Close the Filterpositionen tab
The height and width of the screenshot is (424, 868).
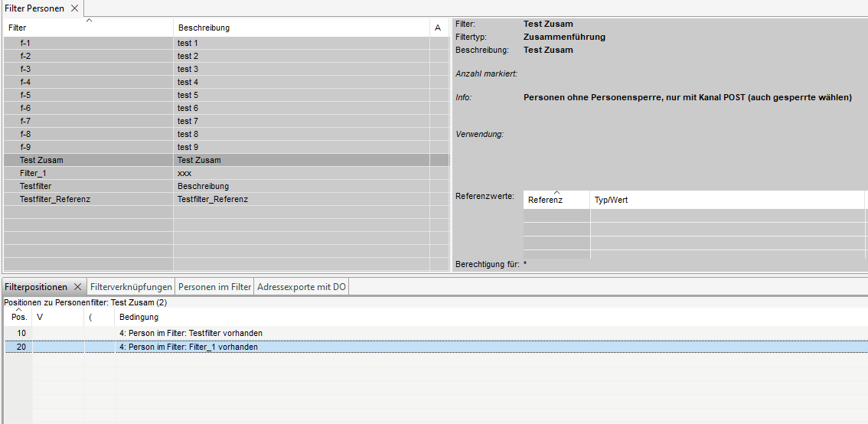(77, 287)
